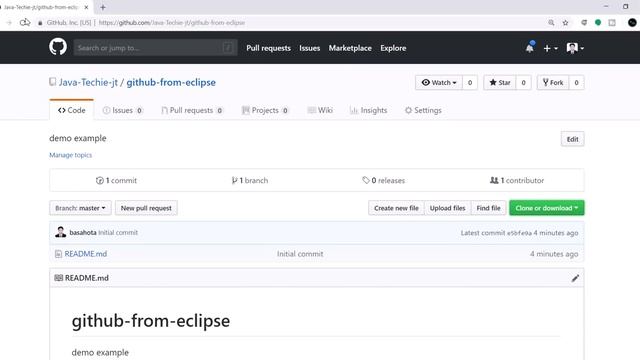Open Explore in top navigation

click(393, 48)
